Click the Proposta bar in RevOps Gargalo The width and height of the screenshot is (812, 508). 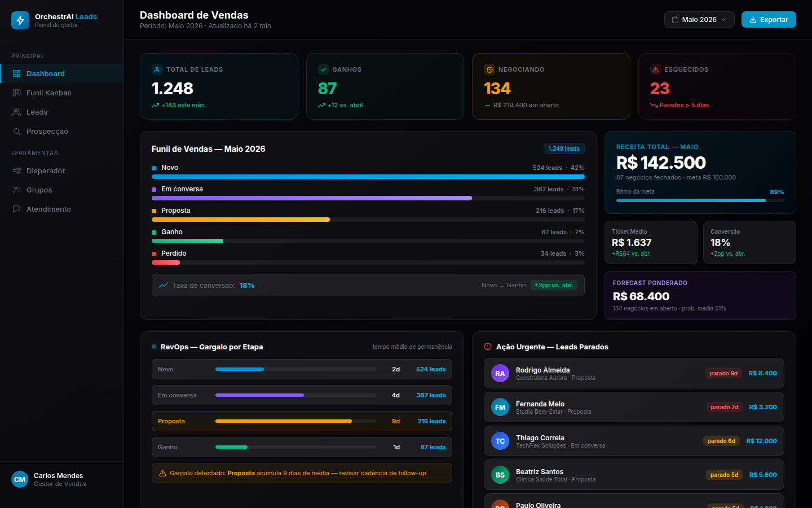click(x=295, y=422)
